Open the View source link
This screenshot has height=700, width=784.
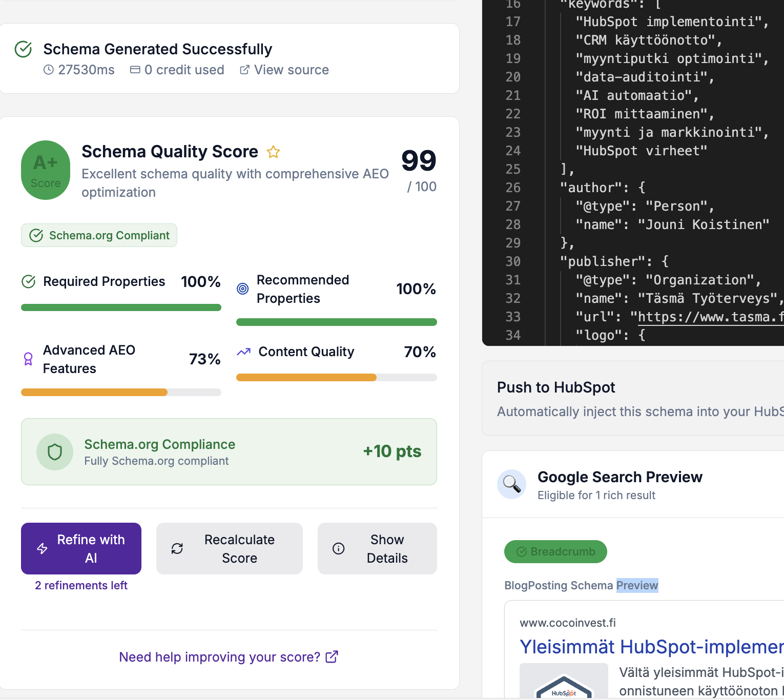point(285,70)
